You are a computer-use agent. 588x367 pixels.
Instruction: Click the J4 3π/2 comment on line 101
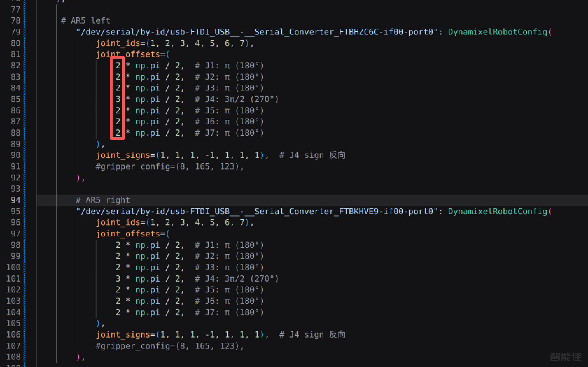[x=237, y=278]
